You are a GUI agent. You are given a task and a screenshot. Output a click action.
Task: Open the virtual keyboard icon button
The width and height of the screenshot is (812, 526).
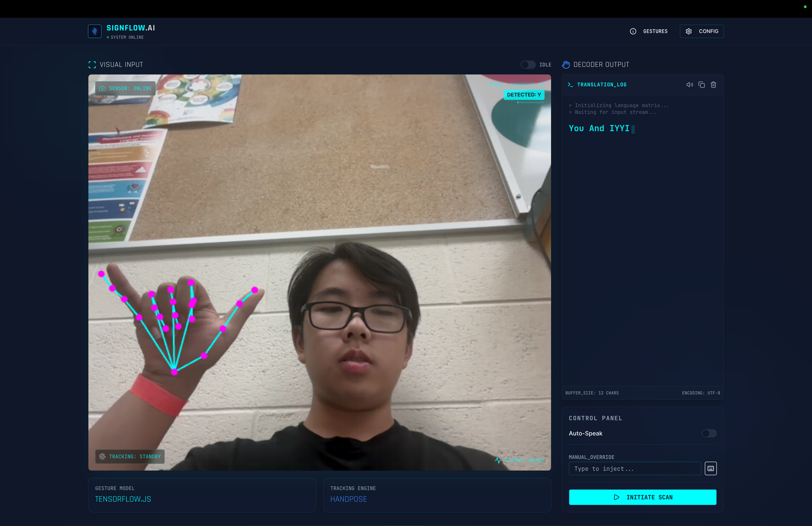711,468
